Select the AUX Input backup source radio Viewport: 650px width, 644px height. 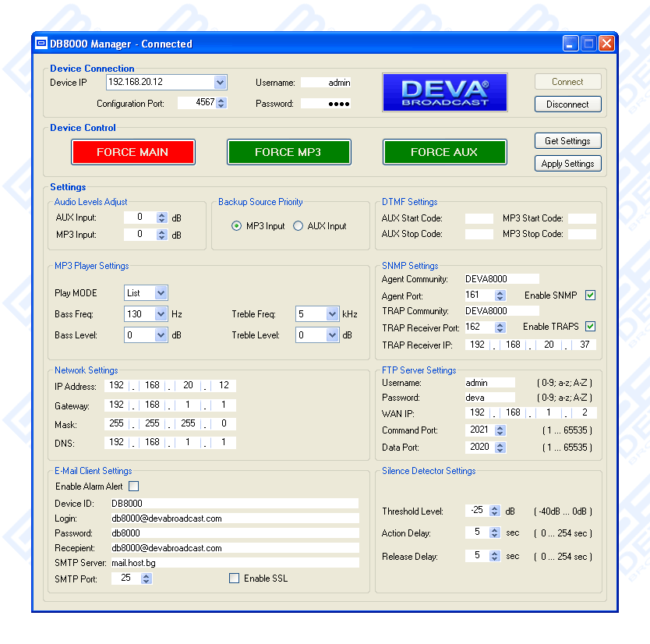click(298, 226)
